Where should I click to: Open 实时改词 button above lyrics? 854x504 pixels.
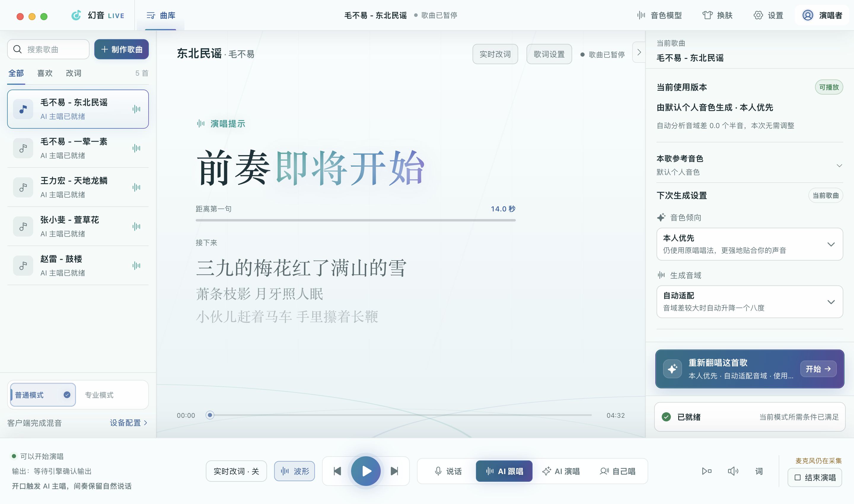495,54
